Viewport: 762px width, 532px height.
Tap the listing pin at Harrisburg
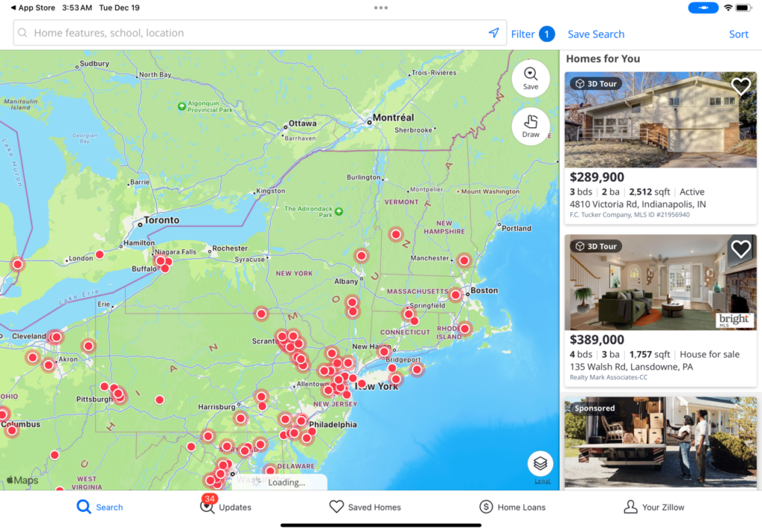pyautogui.click(x=240, y=418)
